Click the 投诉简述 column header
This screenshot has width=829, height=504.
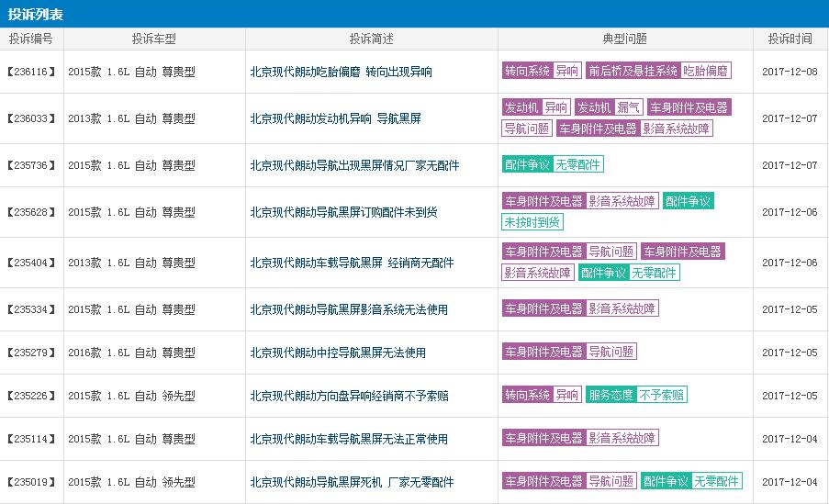372,39
